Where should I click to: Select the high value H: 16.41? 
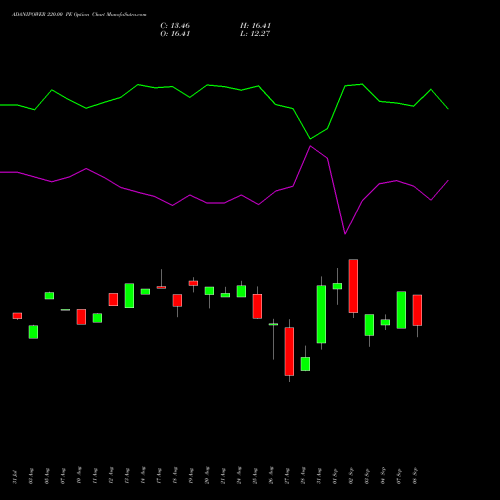[x=255, y=26]
